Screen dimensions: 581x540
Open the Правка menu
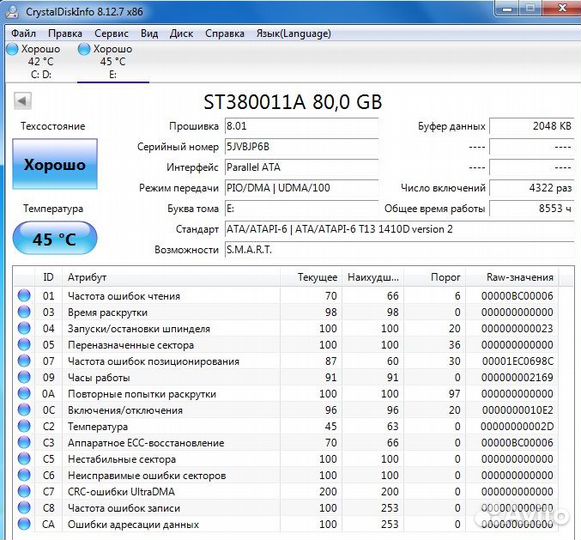pos(65,33)
